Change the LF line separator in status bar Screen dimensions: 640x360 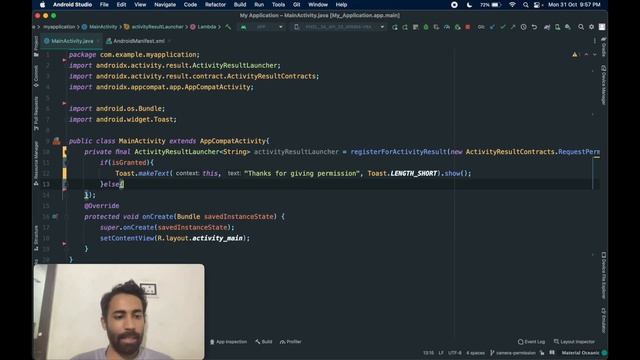tap(441, 353)
